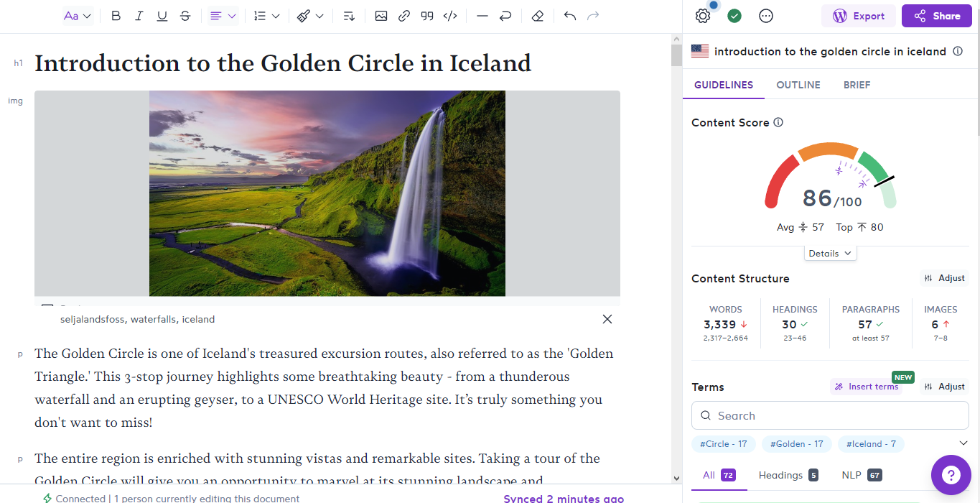Open document settings via the gear icon

point(702,15)
